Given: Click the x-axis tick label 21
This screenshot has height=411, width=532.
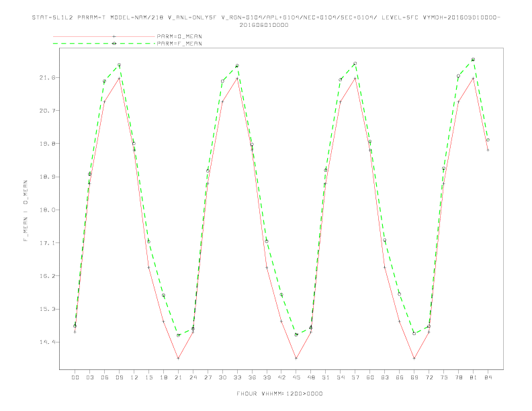Looking at the screenshot, I should pyautogui.click(x=178, y=377).
